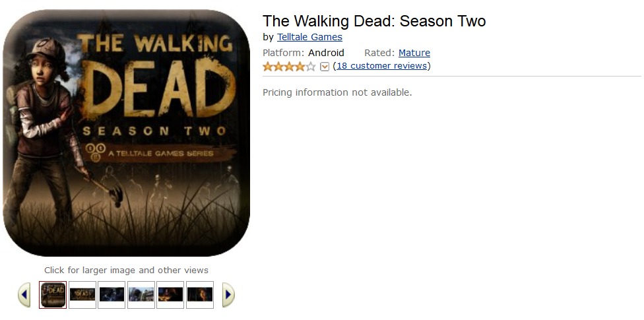Open the Mature rating link

point(414,53)
